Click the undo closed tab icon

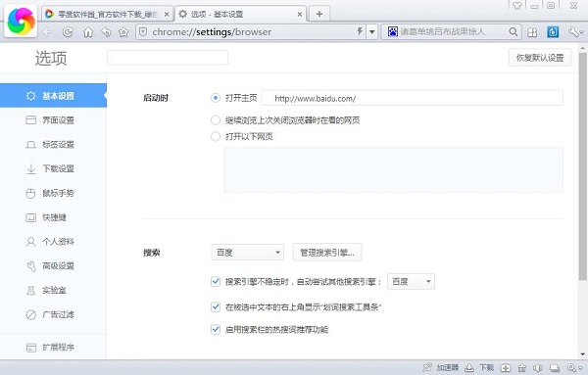coord(106,32)
